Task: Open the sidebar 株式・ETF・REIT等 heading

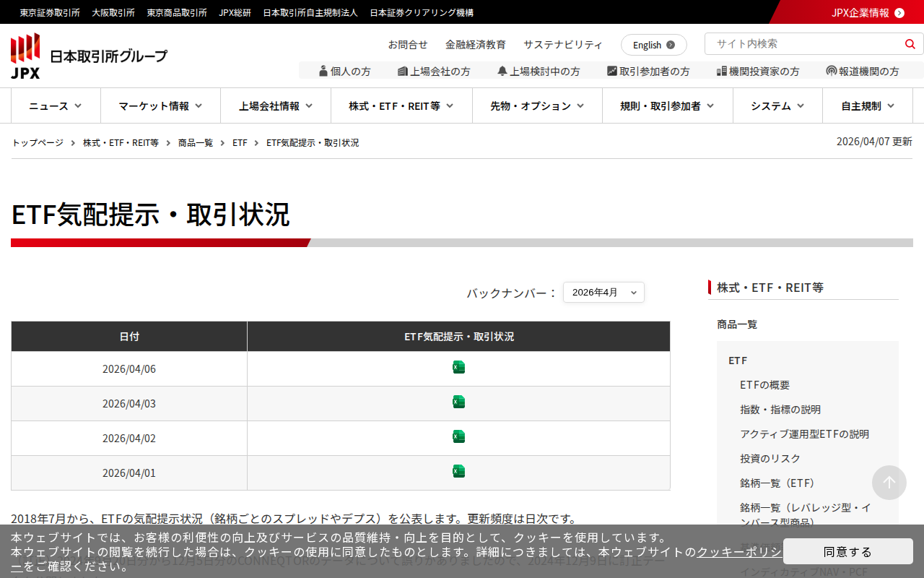Action: coord(770,288)
